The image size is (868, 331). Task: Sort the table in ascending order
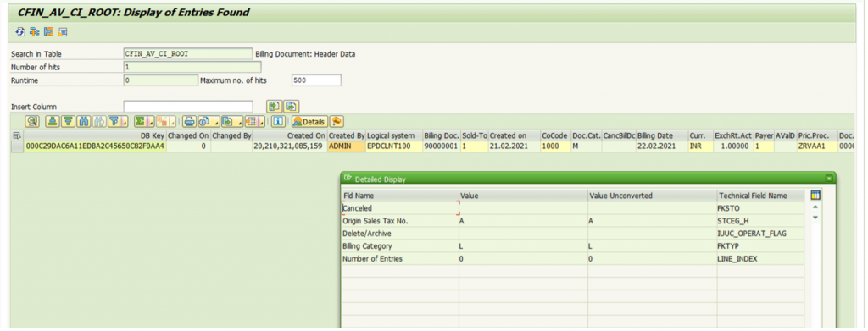(x=53, y=121)
